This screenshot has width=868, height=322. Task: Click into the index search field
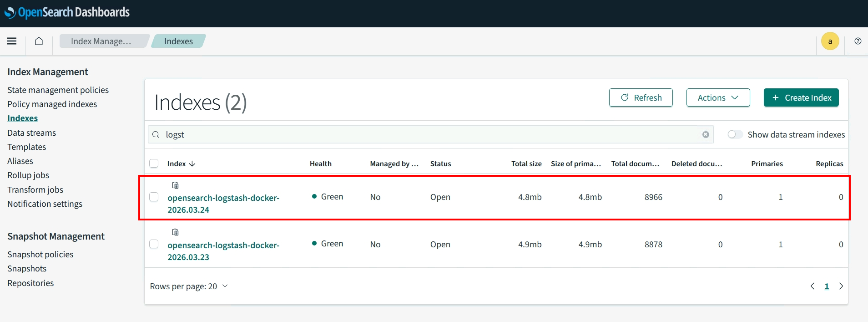point(430,134)
